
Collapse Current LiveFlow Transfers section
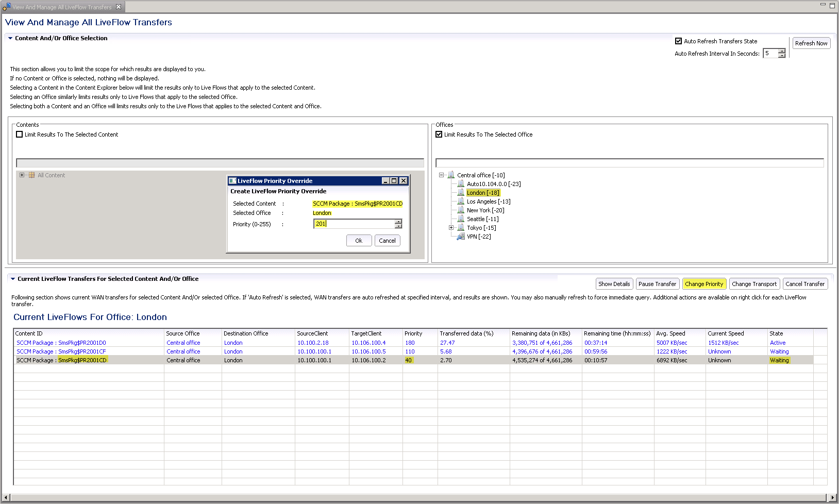click(13, 279)
